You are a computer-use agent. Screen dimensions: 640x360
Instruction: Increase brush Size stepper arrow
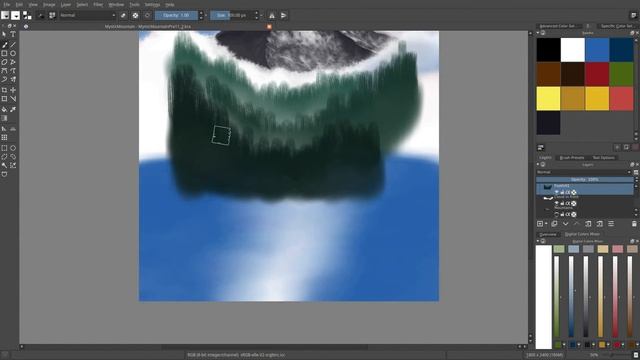coord(257,13)
